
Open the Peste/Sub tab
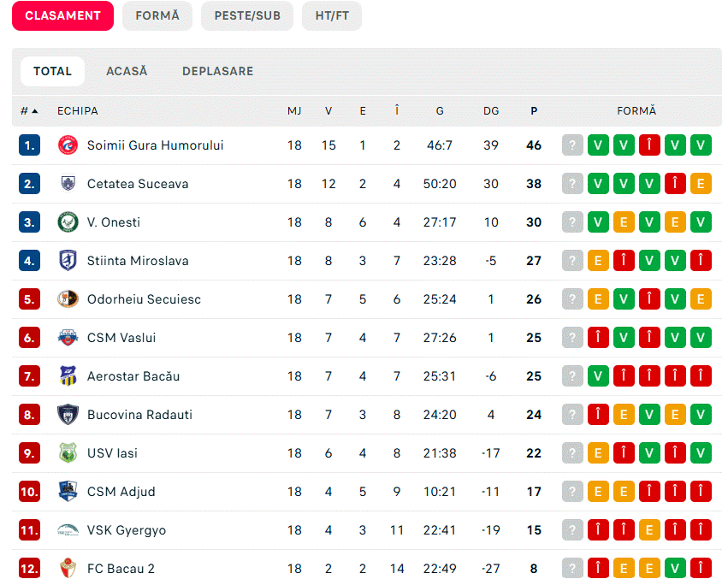[x=247, y=15]
